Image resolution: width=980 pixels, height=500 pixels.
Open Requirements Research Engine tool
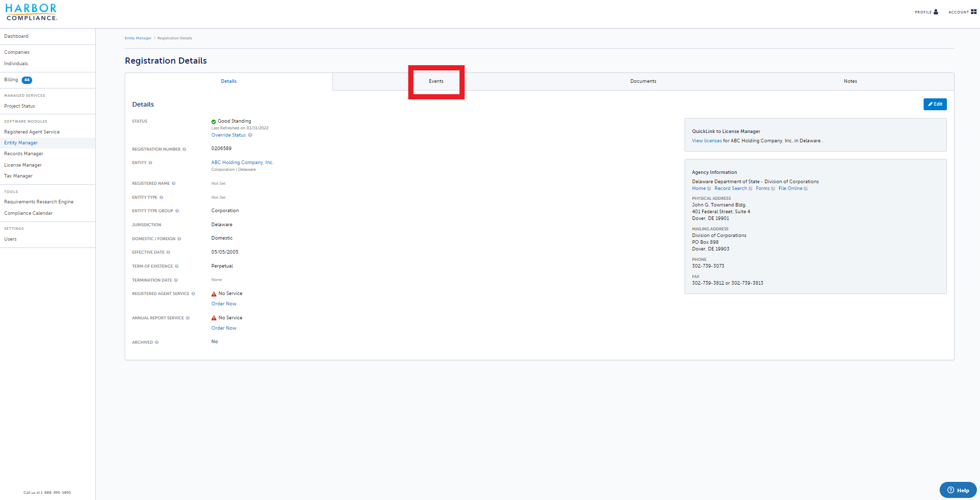click(x=39, y=202)
